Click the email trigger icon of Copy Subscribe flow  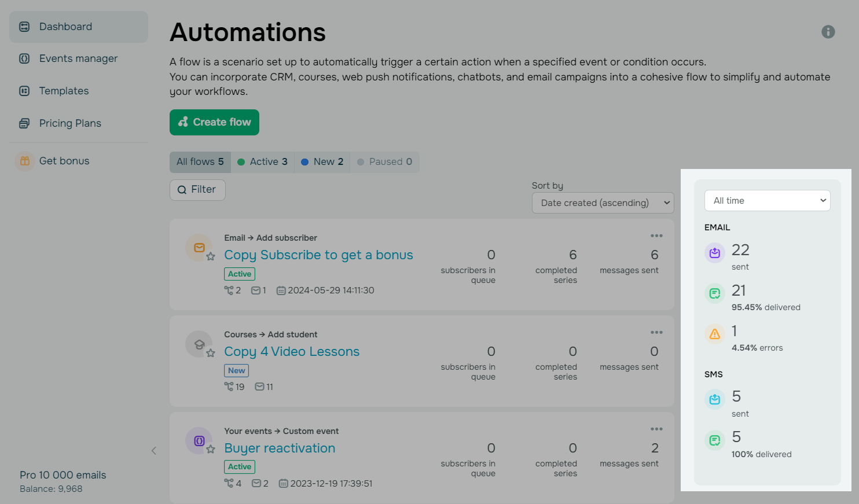coord(199,248)
